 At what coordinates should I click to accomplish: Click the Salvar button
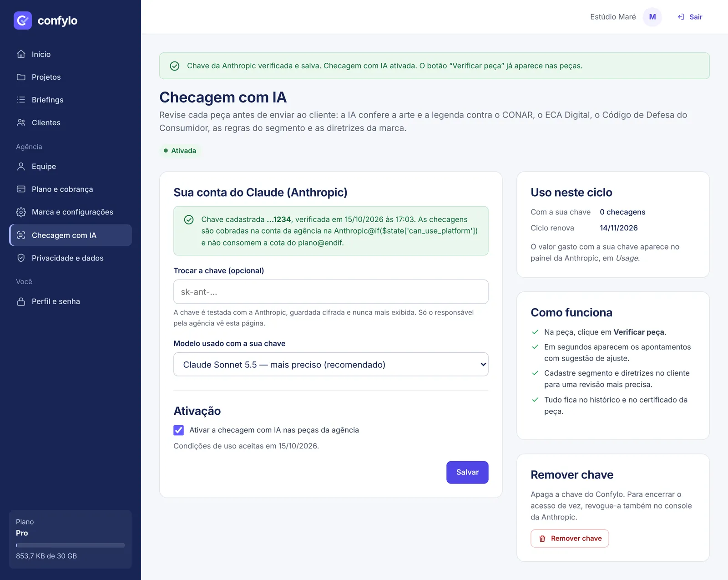[x=467, y=473]
